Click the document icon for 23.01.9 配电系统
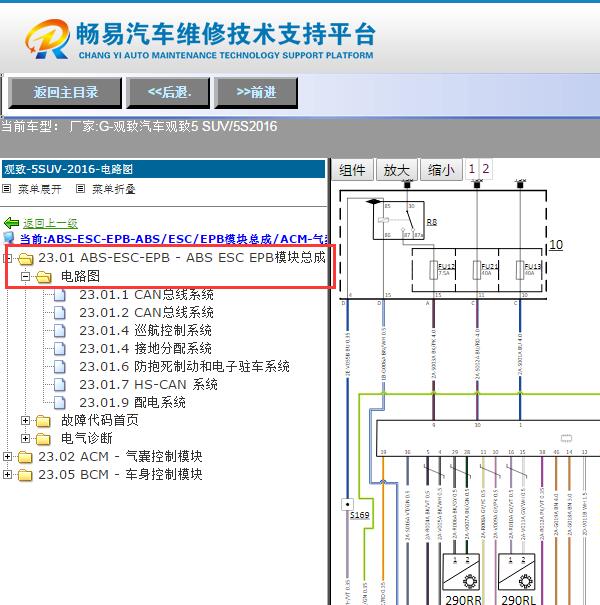 59,402
